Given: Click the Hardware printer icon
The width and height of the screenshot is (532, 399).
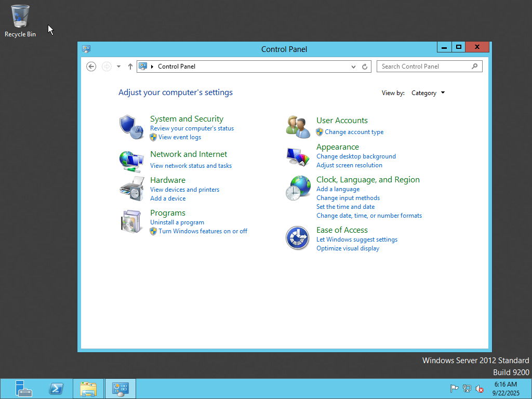Looking at the screenshot, I should pos(131,189).
